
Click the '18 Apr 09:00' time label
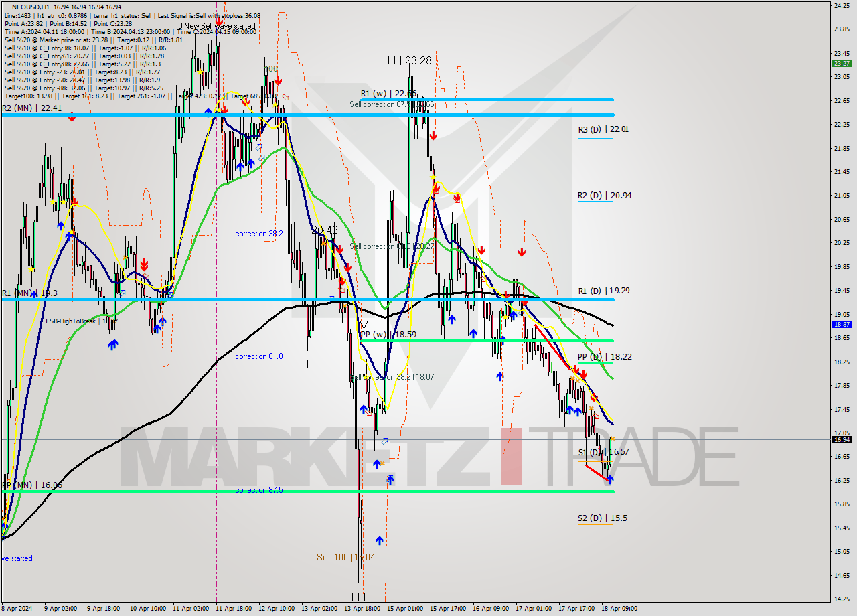[x=619, y=609]
